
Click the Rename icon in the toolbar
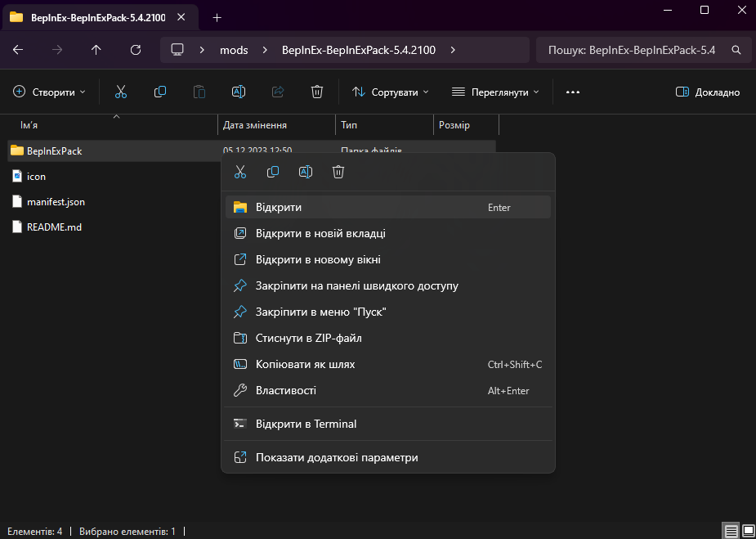(239, 92)
